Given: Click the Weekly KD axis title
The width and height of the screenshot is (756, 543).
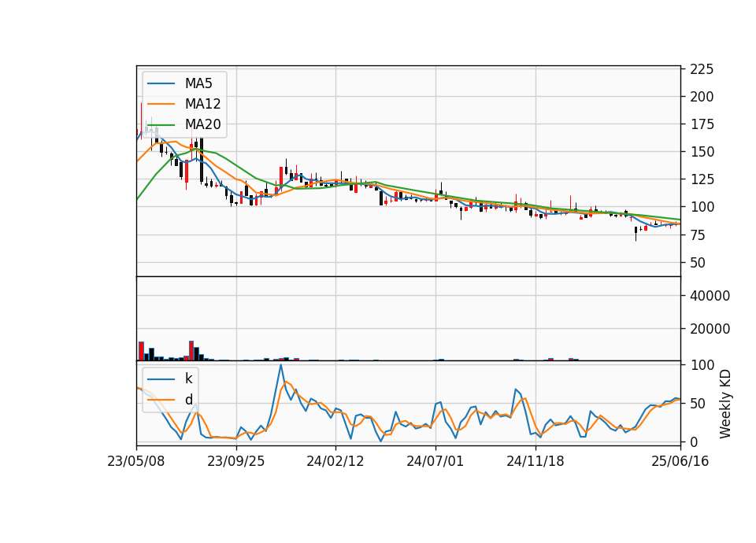Looking at the screenshot, I should pos(725,404).
